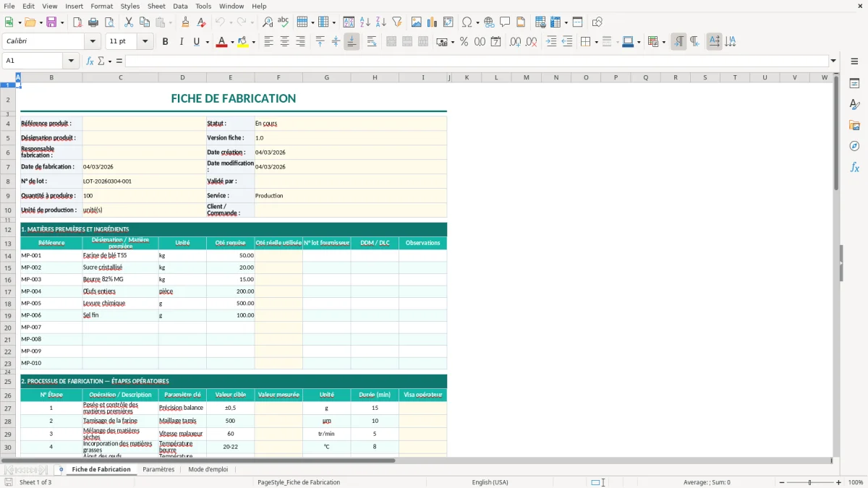Open Headers and Footers
The height and width of the screenshot is (488, 868).
click(521, 22)
